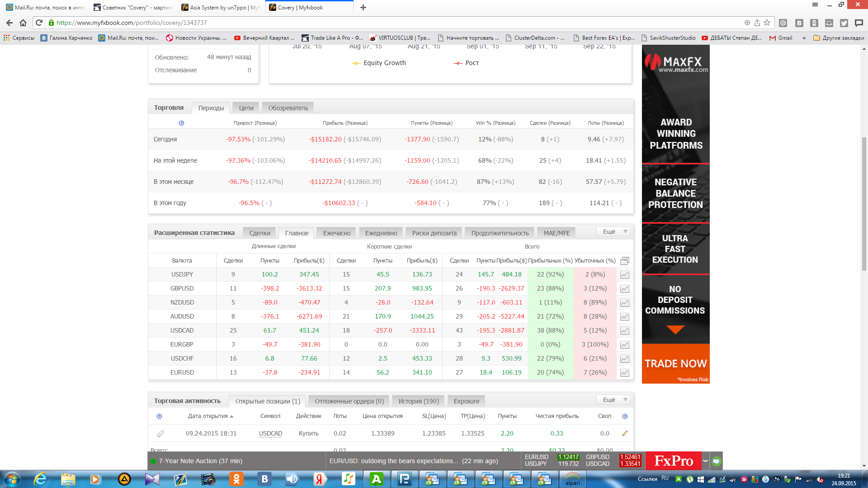Toggle Рост legend series
Screen dimensions: 868x488
466,63
